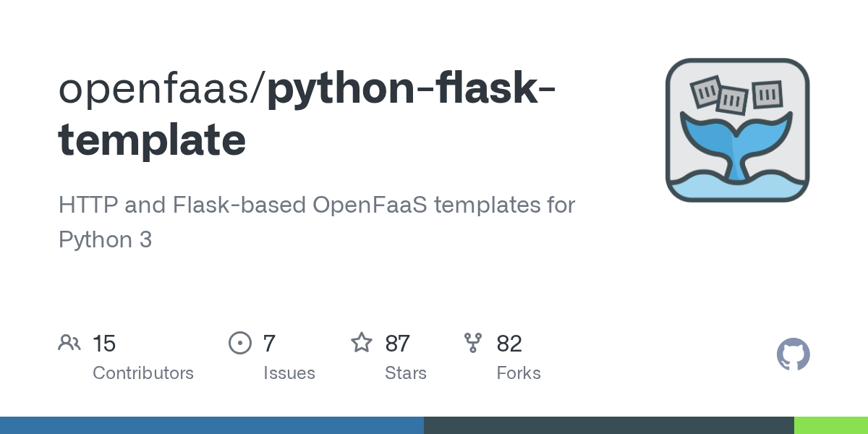Viewport: 868px width, 434px height.
Task: Click the green segment of the language bar
Action: click(830, 425)
